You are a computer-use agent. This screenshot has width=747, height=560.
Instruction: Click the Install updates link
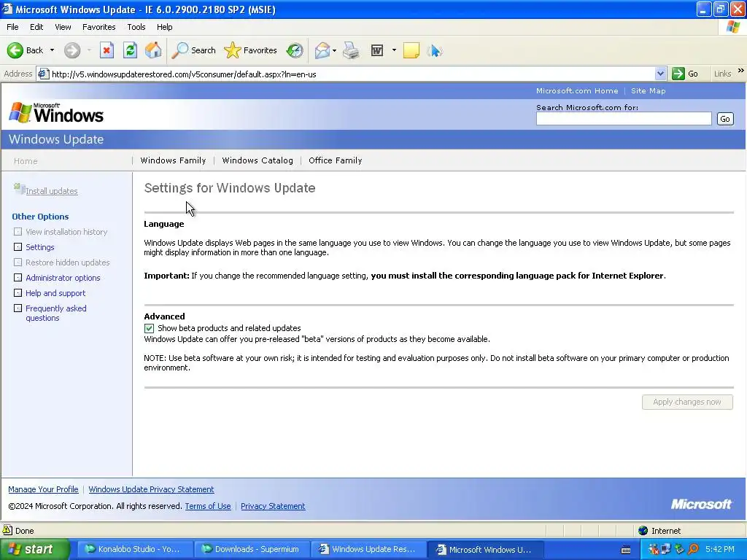[52, 191]
